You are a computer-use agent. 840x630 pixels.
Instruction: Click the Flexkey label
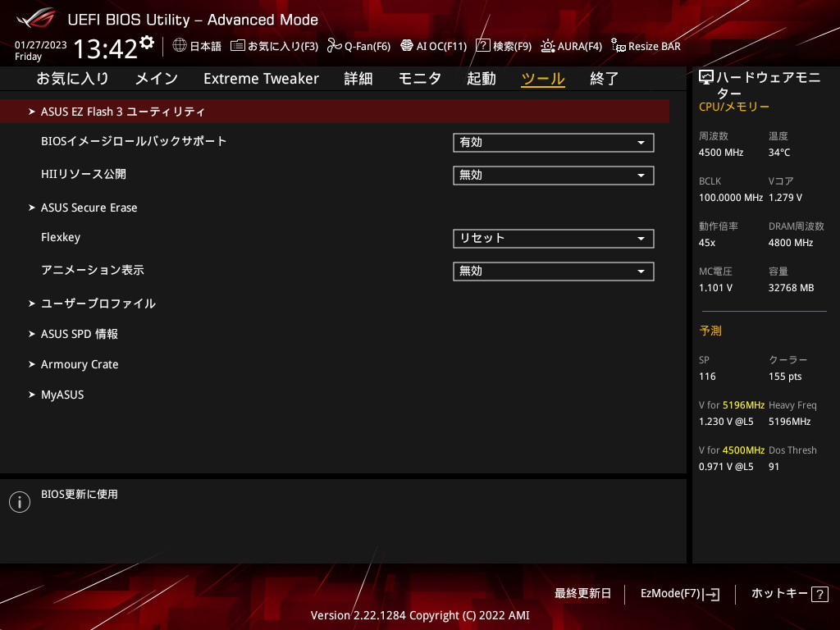pos(61,237)
